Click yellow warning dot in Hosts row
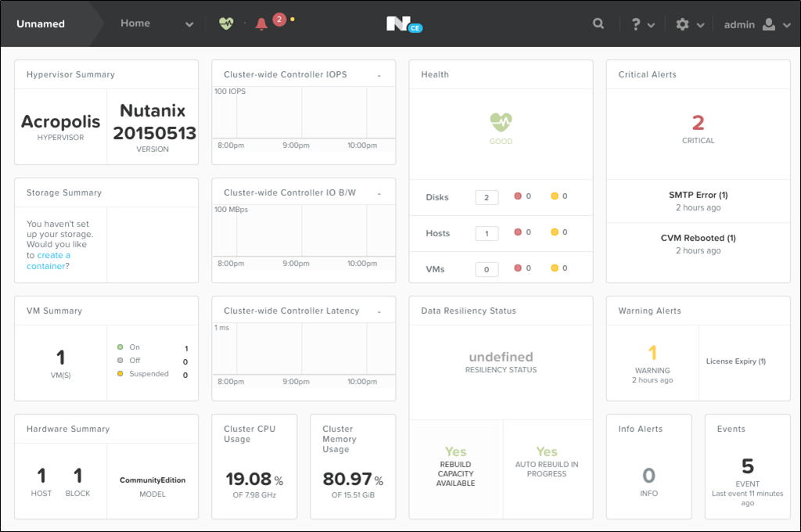Screen dimensions: 801x532 coord(555,232)
